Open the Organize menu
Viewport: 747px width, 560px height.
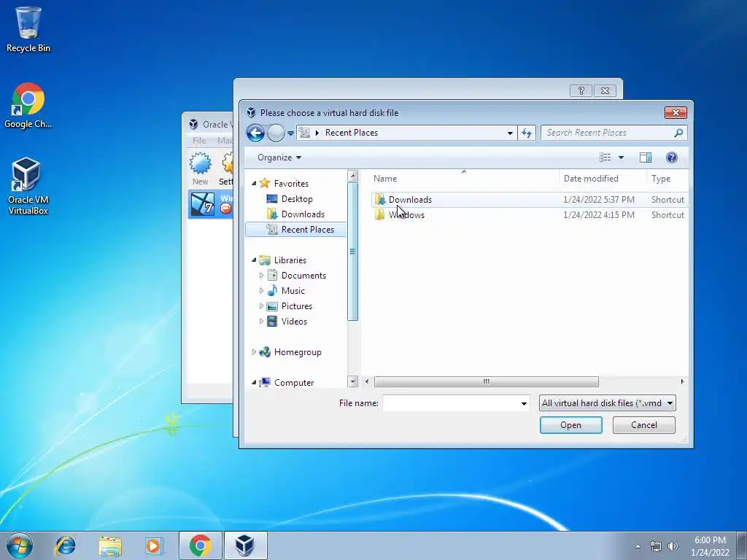tap(279, 157)
